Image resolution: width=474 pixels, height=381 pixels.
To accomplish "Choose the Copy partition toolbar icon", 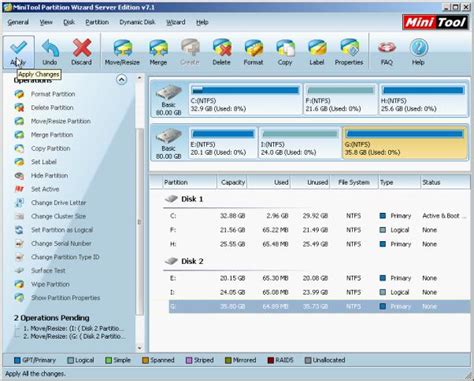I will [285, 52].
